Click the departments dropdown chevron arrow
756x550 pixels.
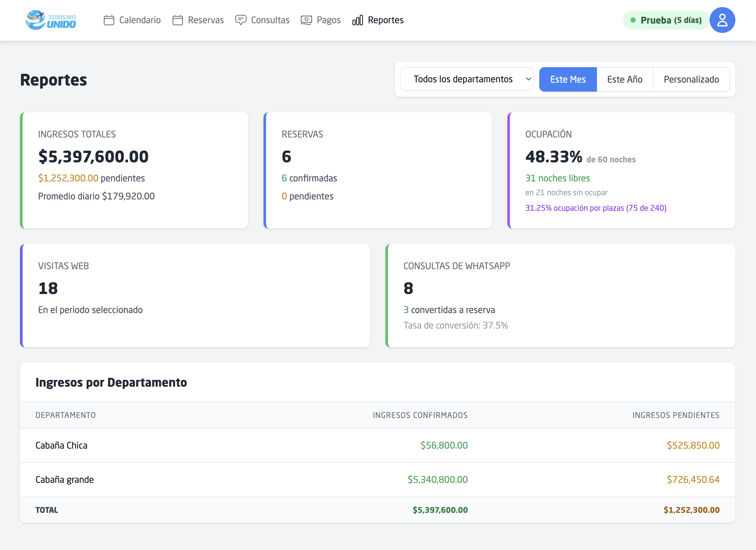tap(528, 79)
